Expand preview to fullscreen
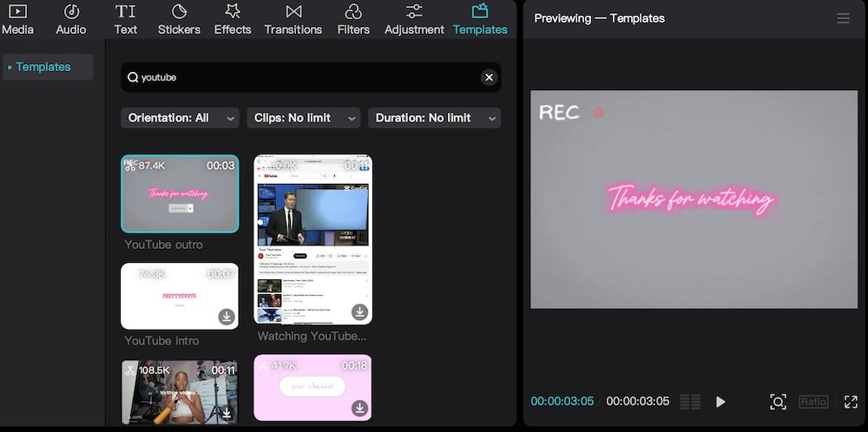 click(851, 402)
